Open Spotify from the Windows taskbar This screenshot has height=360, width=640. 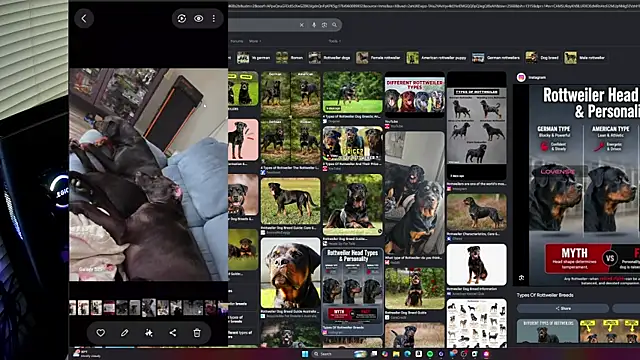point(430,354)
